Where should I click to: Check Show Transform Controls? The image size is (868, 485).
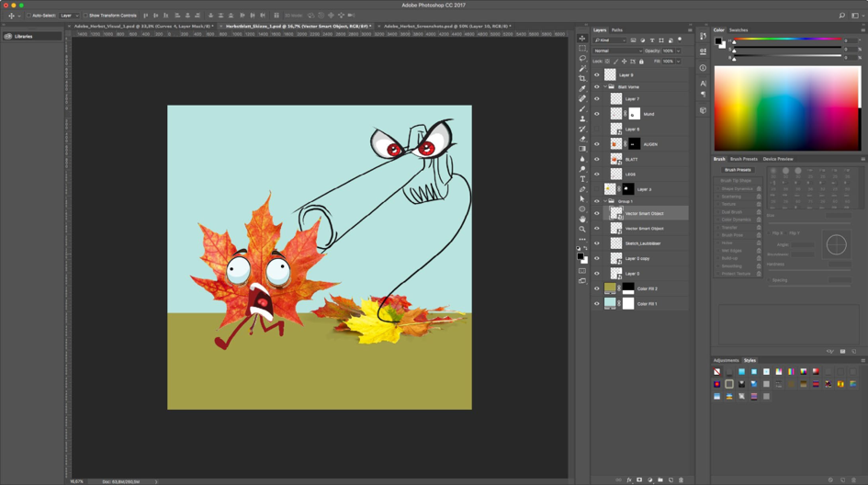coord(85,16)
